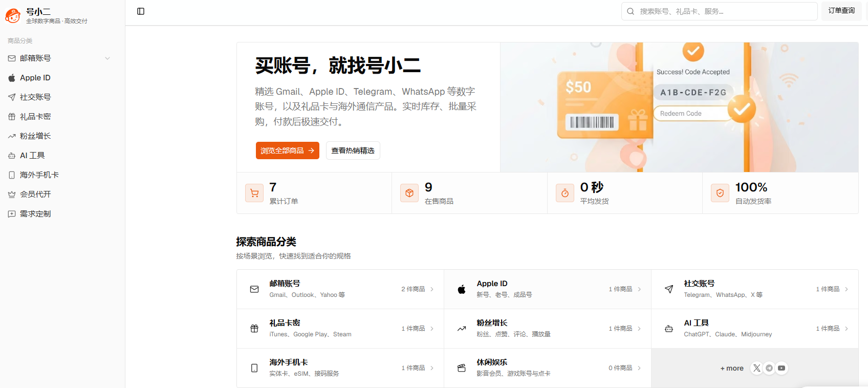Screen dimensions: 868x388
Task: Click the YouTube icon next to more
Action: point(782,368)
